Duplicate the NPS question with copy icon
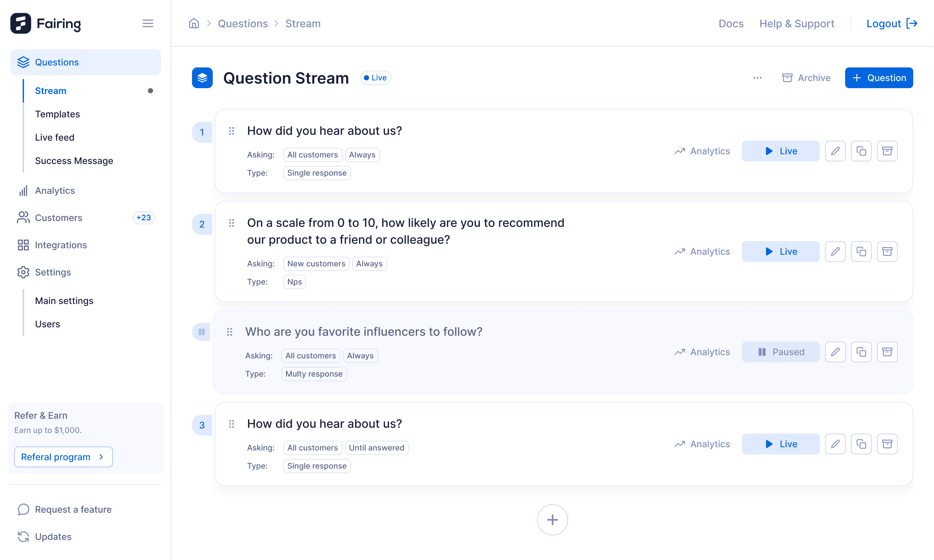 (861, 251)
